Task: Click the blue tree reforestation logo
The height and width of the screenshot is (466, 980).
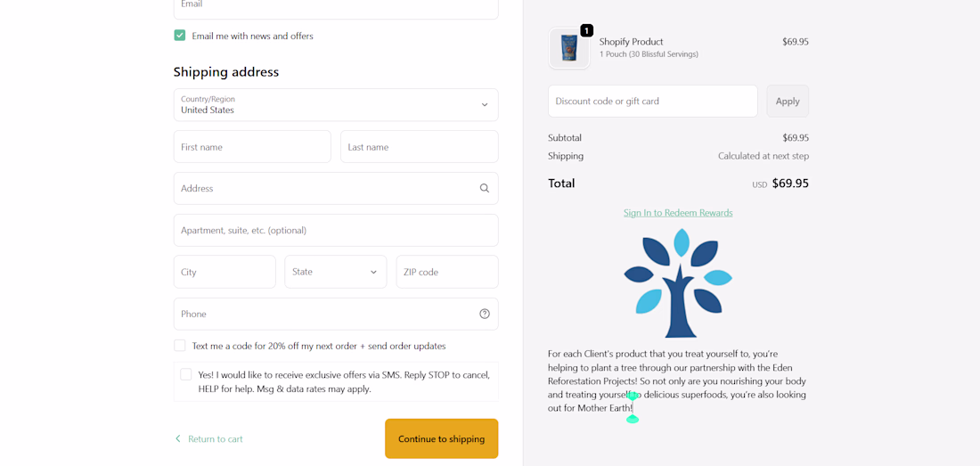Action: (678, 282)
